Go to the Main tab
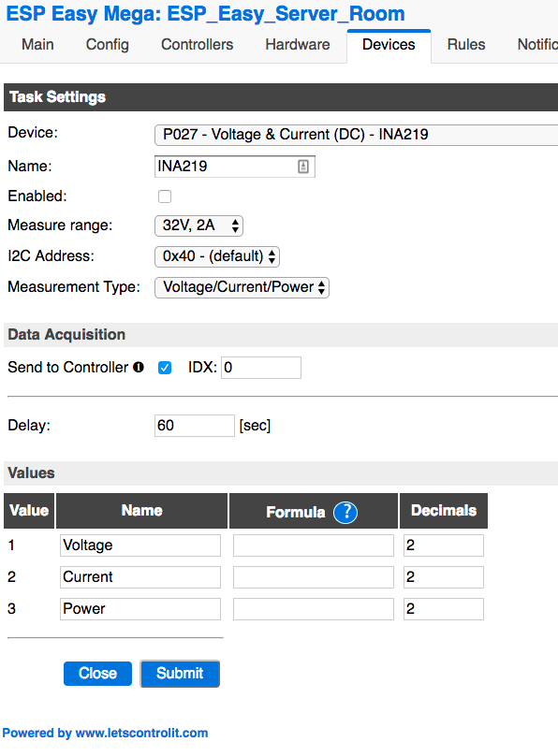 coord(37,44)
